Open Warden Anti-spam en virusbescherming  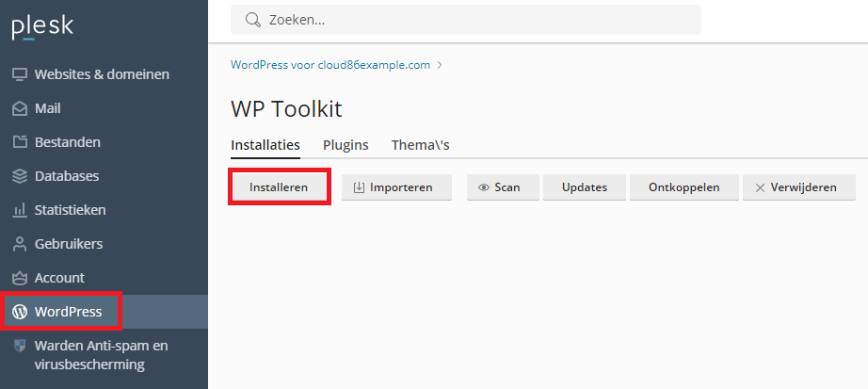coord(102,355)
